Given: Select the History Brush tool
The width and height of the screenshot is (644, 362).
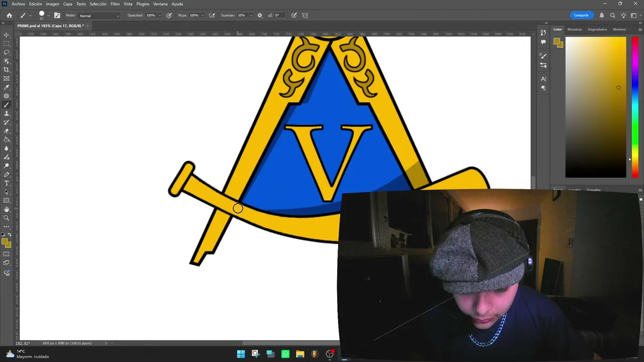Looking at the screenshot, I should click(7, 122).
